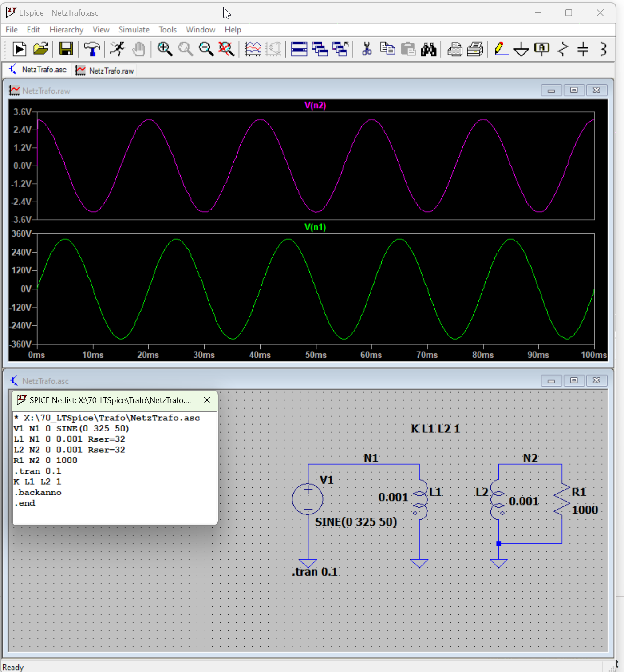Click the '.tran 0.1' directive on schematic
Screen dimensions: 624x672
pyautogui.click(x=315, y=572)
